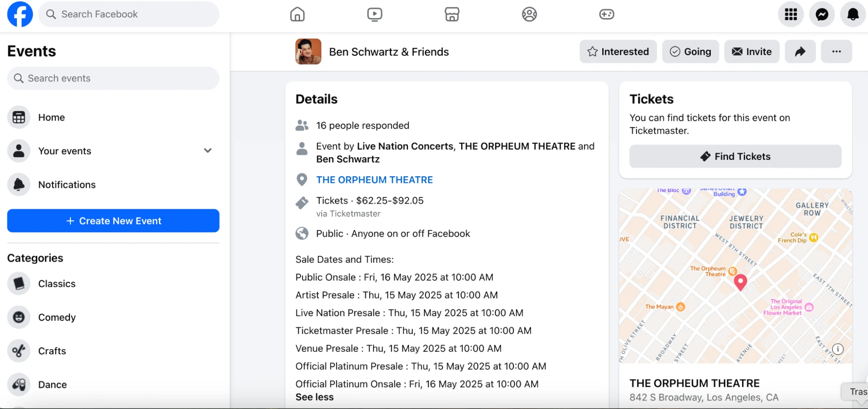
Task: Open the three-dot more options menu
Action: (836, 52)
